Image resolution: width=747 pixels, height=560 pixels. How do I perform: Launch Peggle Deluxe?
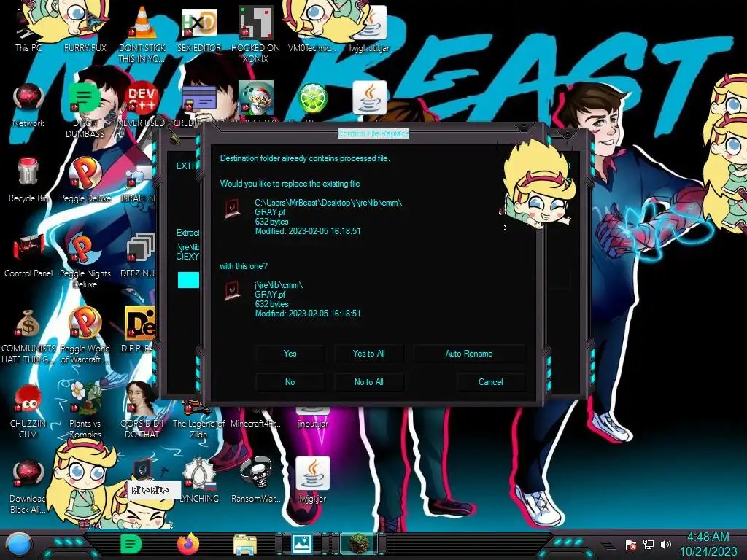click(x=85, y=180)
